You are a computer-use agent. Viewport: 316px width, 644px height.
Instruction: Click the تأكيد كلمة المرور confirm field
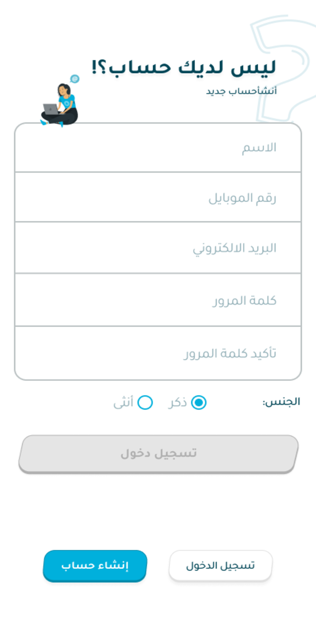(x=158, y=353)
